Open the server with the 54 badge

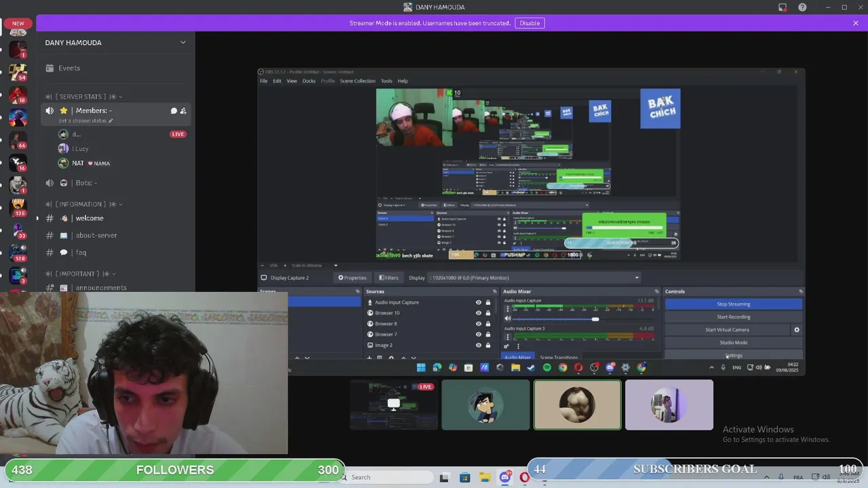18,71
